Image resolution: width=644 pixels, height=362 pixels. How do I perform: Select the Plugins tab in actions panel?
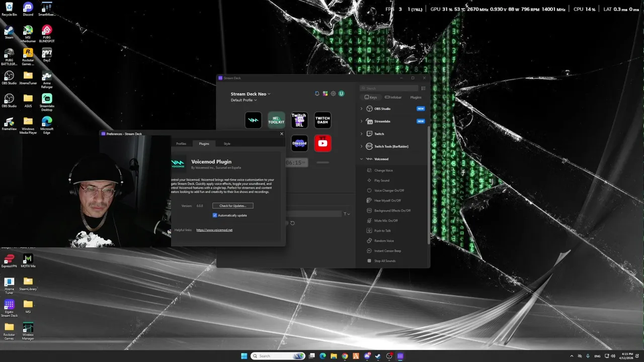point(416,97)
